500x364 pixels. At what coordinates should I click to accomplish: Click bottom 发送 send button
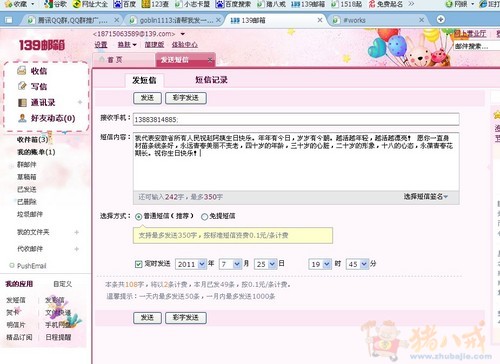[147, 318]
